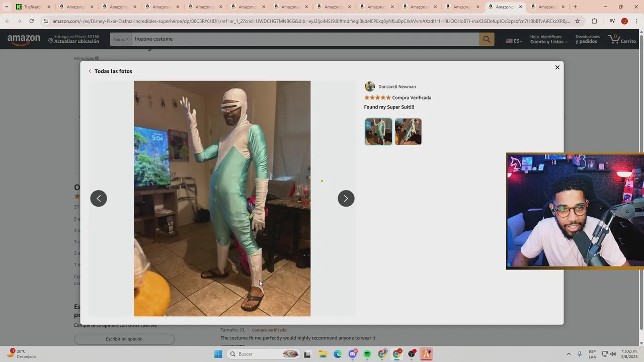Go to Devoluciones y pedidos
Image resolution: width=644 pixels, height=362 pixels.
pos(588,39)
